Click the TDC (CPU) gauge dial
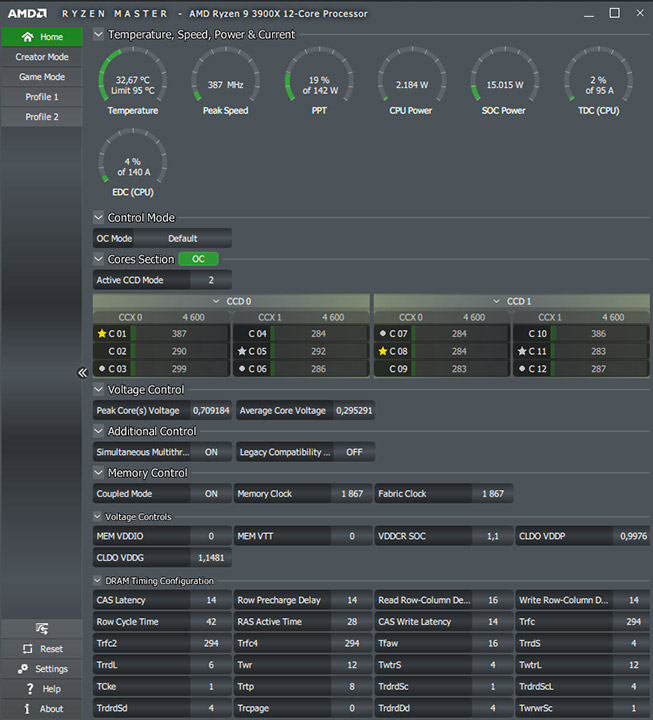 pyautogui.click(x=598, y=76)
